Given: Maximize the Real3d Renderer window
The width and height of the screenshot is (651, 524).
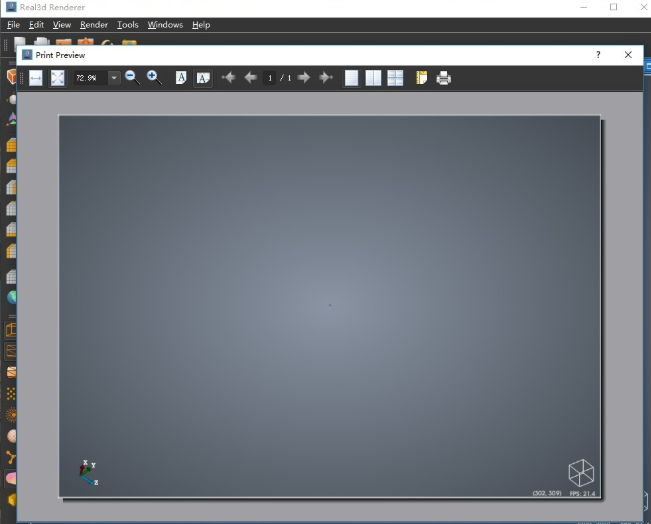Looking at the screenshot, I should point(613,7).
